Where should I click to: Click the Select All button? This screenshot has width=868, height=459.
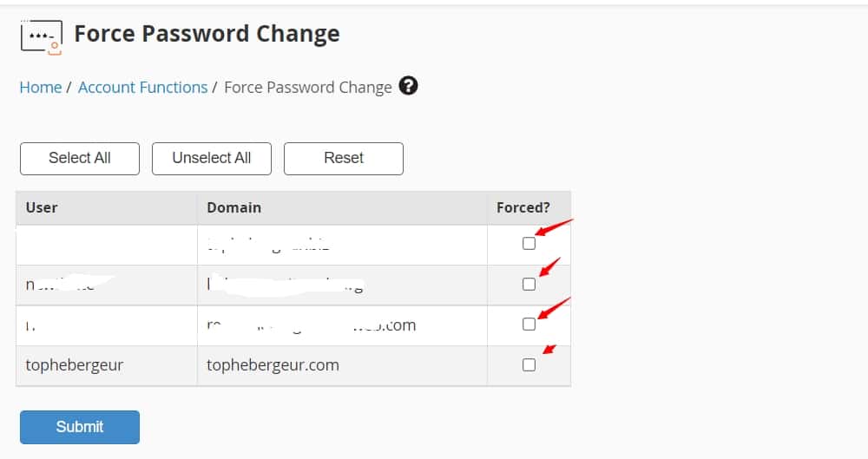(x=80, y=159)
